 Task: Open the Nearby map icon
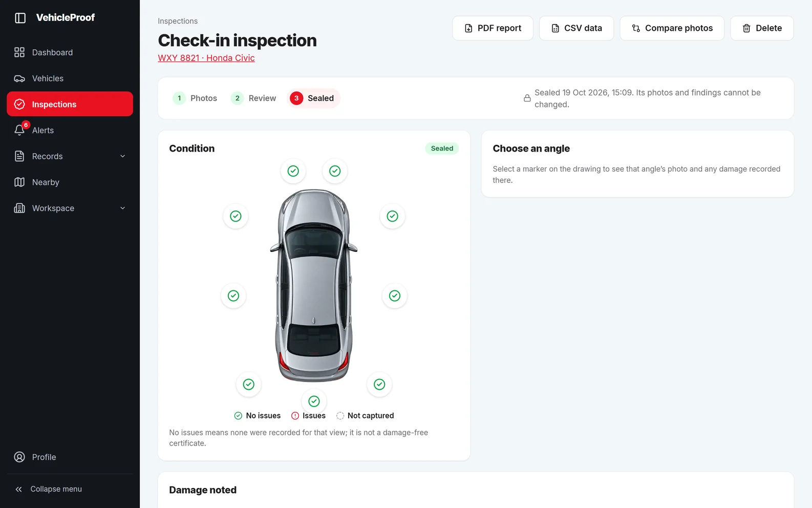click(x=19, y=182)
